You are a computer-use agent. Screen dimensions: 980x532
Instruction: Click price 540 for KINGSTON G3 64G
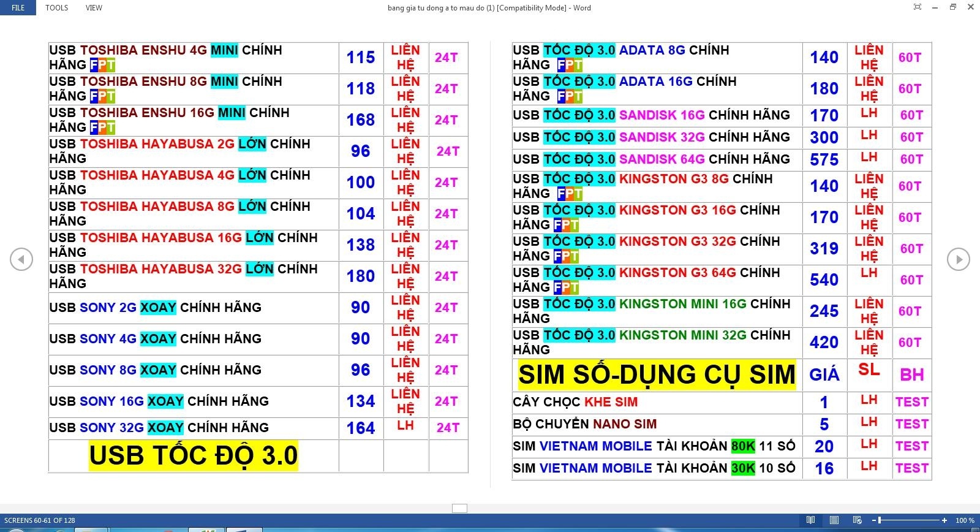[x=824, y=280]
